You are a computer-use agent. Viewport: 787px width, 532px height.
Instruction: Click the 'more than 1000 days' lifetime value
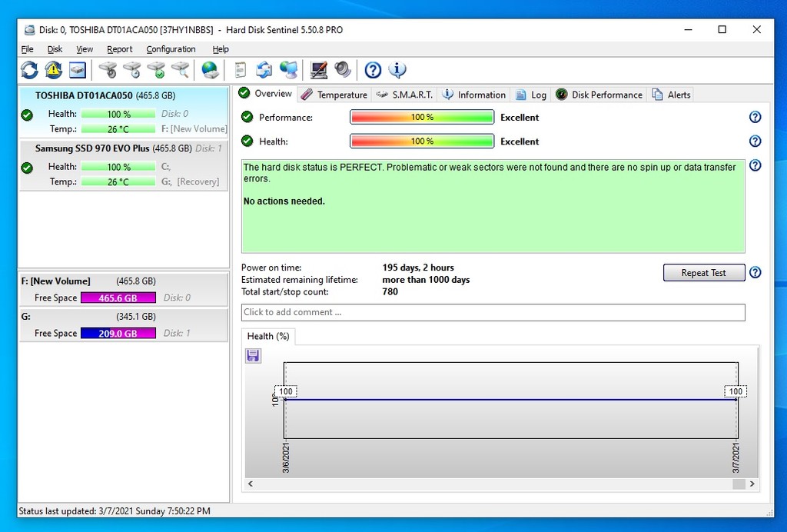pos(426,280)
